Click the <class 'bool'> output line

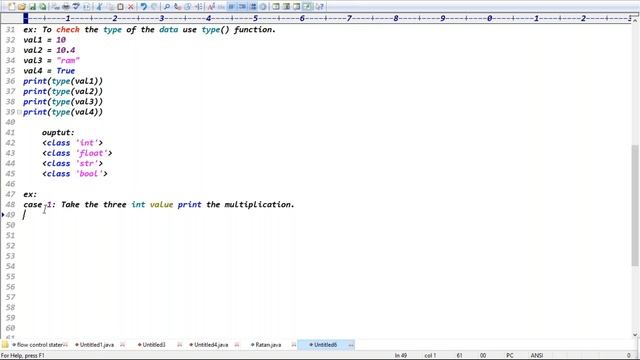(x=75, y=173)
